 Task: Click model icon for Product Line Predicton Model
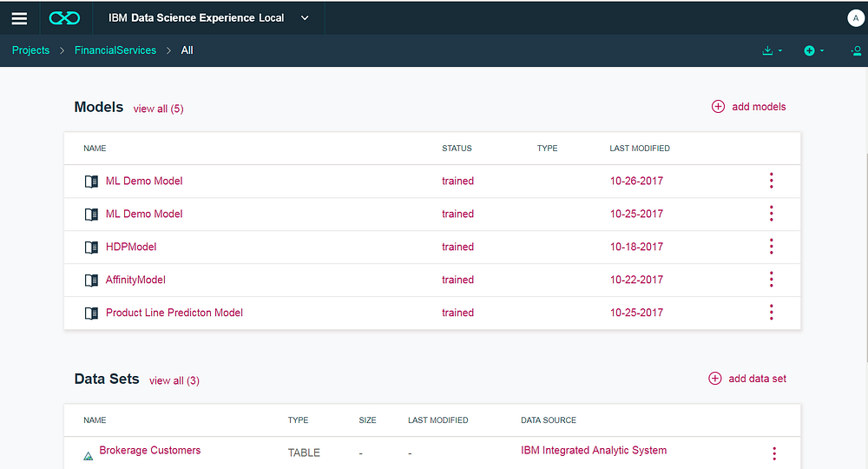[91, 313]
